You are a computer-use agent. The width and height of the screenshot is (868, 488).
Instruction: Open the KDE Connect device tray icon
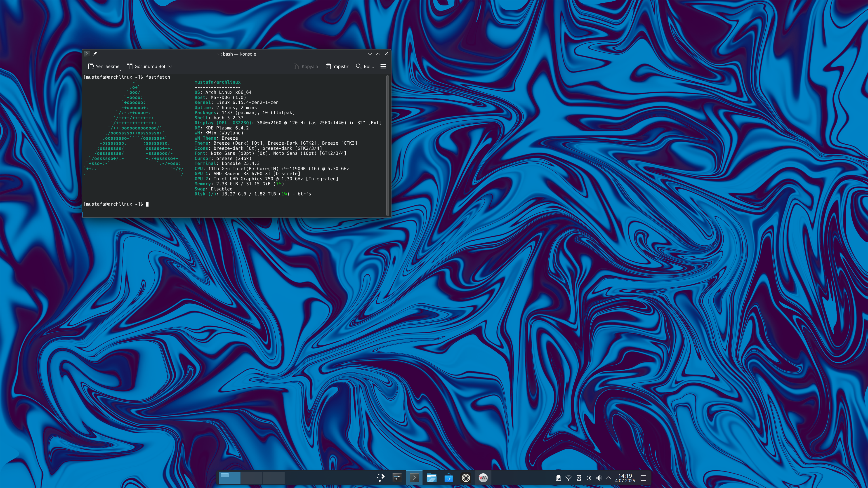[579, 478]
